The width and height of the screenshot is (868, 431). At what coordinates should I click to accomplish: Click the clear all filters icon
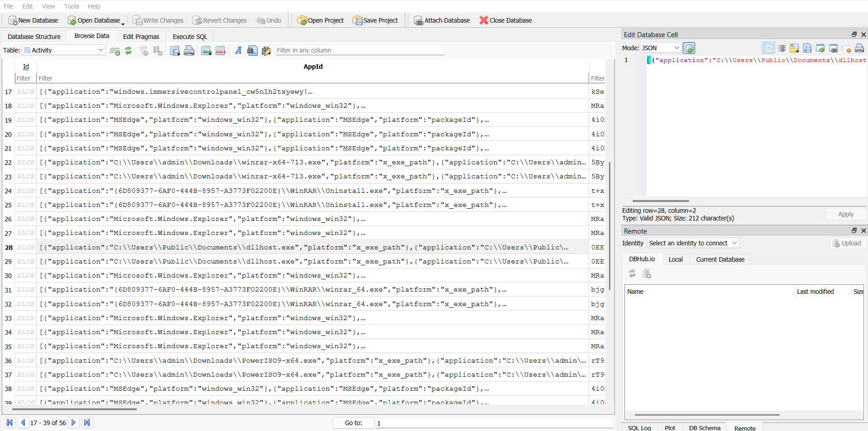pyautogui.click(x=143, y=50)
